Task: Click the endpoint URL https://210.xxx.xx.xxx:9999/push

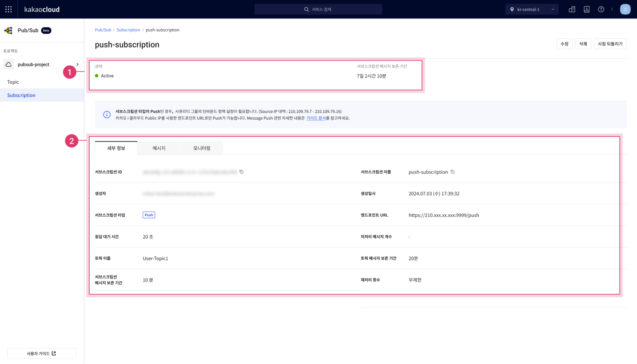Action: click(x=444, y=215)
